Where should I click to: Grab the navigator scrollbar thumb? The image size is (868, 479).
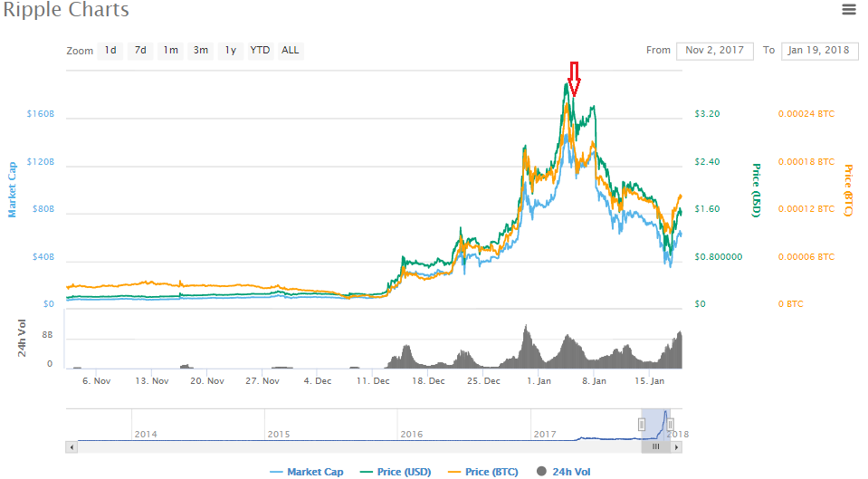pos(656,447)
